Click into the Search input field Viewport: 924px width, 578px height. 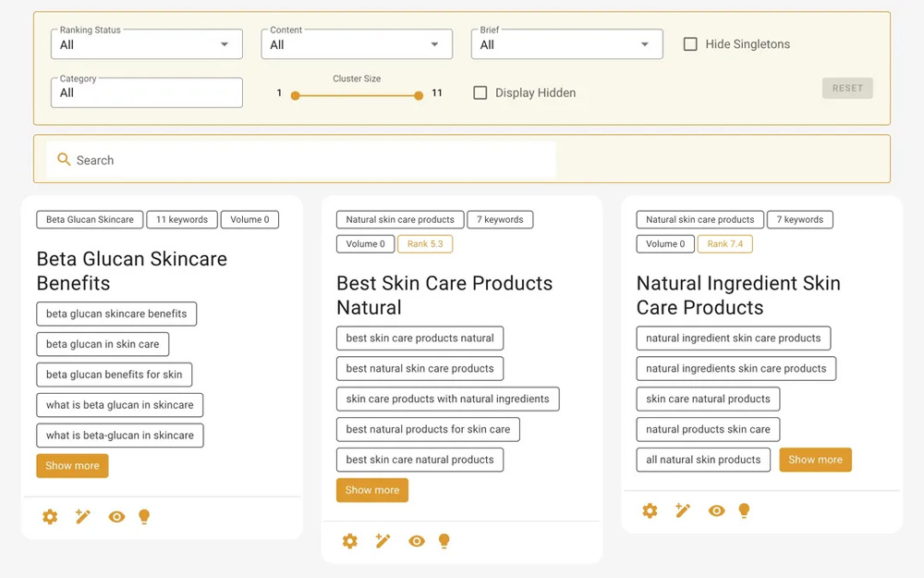click(305, 160)
